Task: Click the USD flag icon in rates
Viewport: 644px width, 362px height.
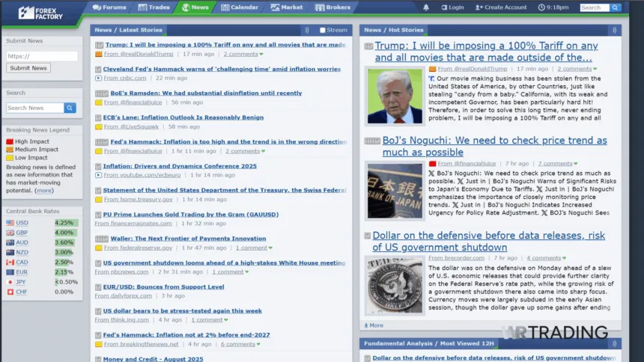Action: click(10, 223)
